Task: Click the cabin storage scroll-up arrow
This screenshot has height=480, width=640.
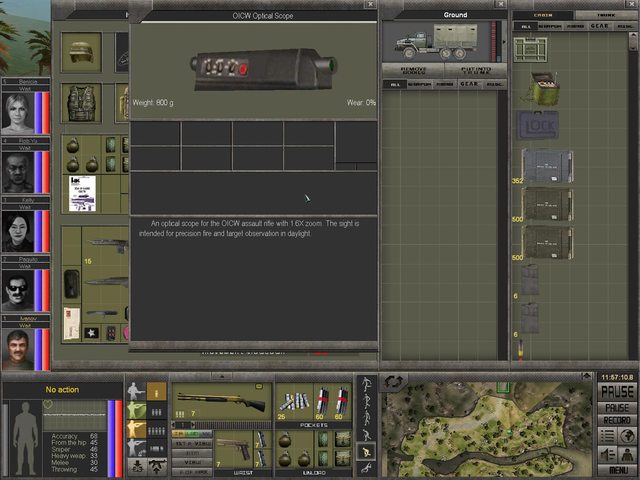Action: click(632, 35)
